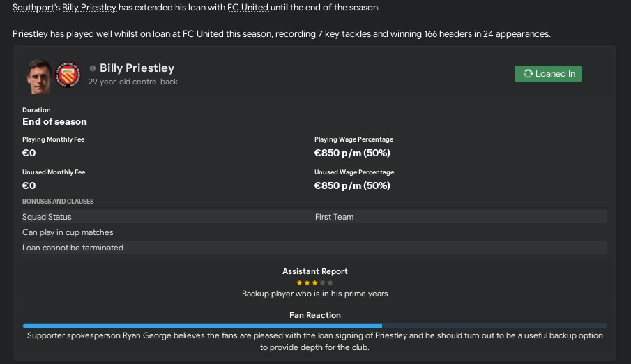The height and width of the screenshot is (364, 631).
Task: Click the Playing Wage Percentage €850 value
Action: pos(352,153)
